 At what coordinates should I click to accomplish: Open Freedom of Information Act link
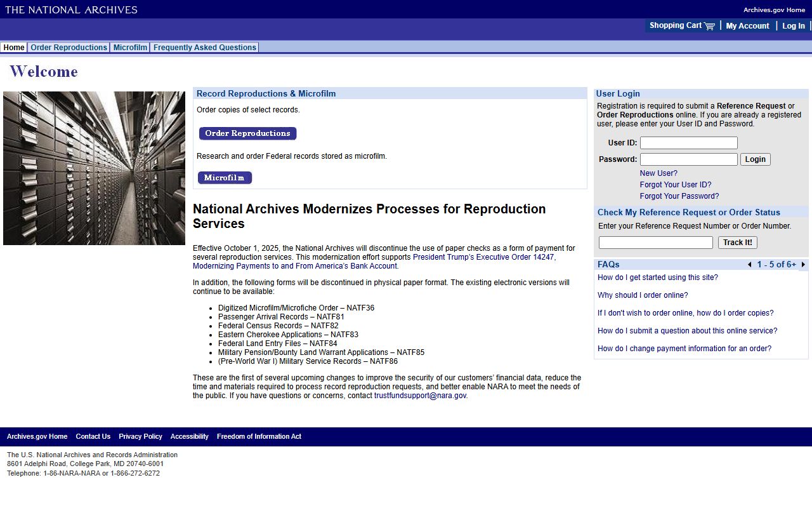259,437
